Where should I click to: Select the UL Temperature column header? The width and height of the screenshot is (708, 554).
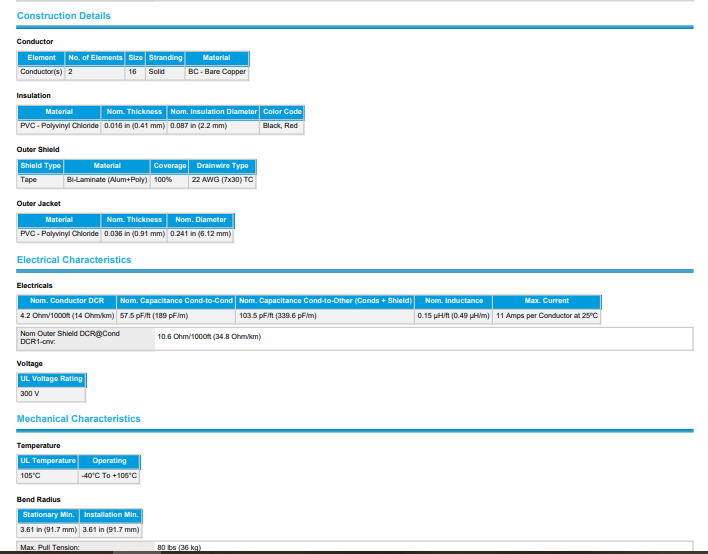[48, 461]
